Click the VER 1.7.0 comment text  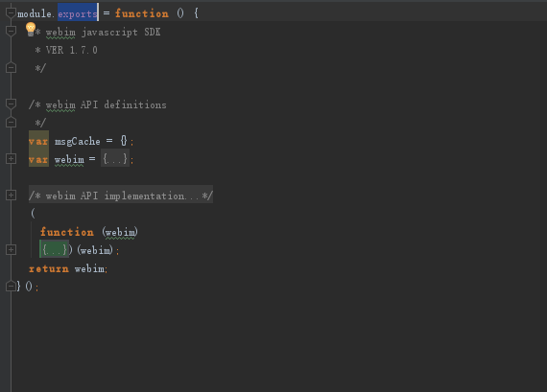pyautogui.click(x=72, y=50)
